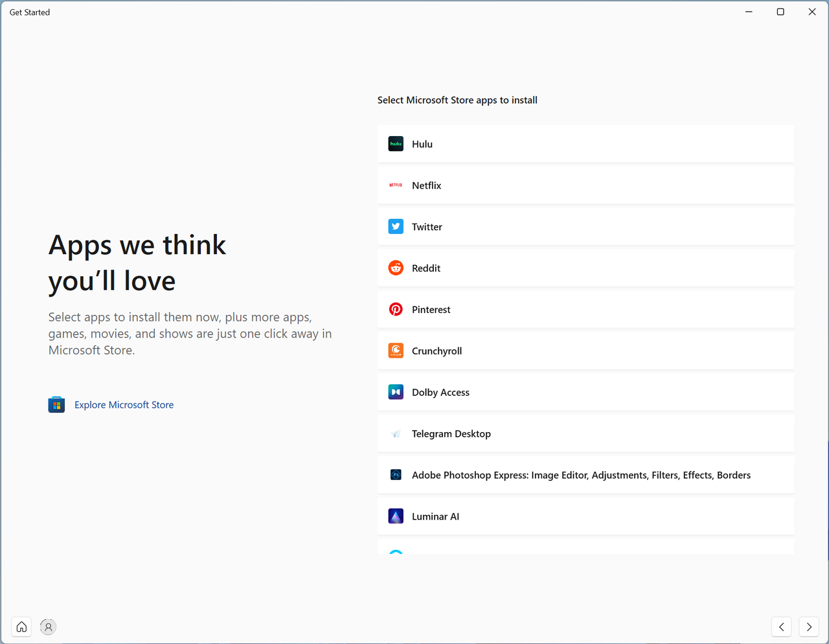Click the 'Apps we think you'll love' title
The height and width of the screenshot is (644, 829).
point(137,263)
